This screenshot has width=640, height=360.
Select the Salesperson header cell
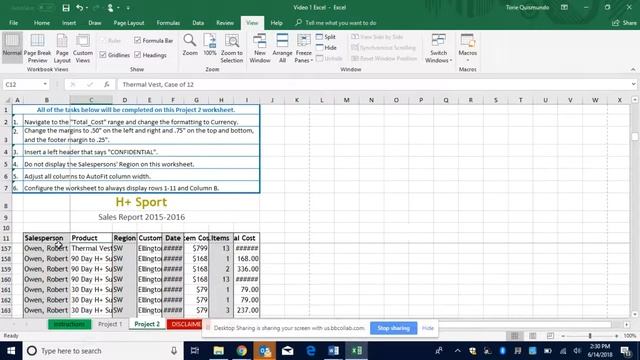click(47, 238)
